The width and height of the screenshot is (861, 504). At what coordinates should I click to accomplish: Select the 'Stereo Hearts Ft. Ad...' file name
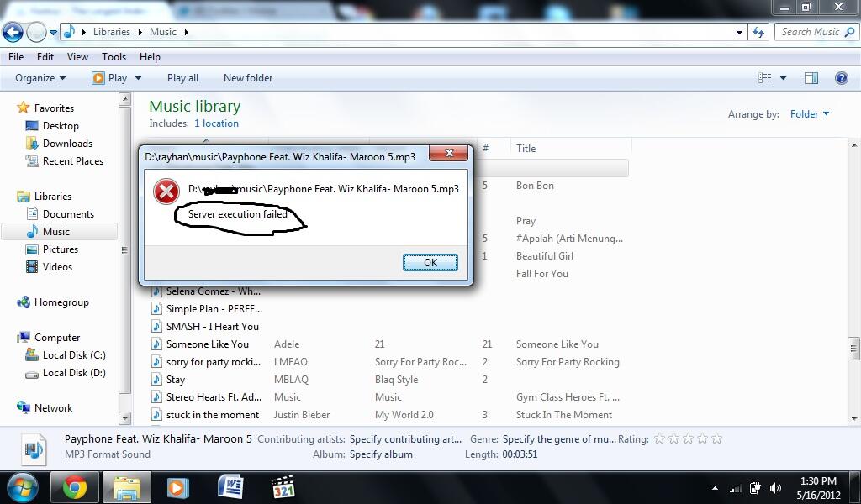pyautogui.click(x=214, y=397)
